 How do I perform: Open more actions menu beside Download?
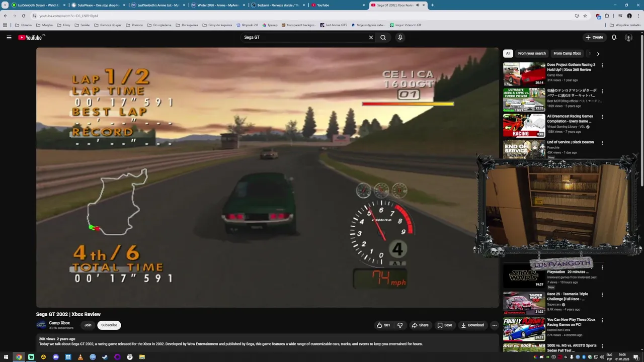point(494,325)
